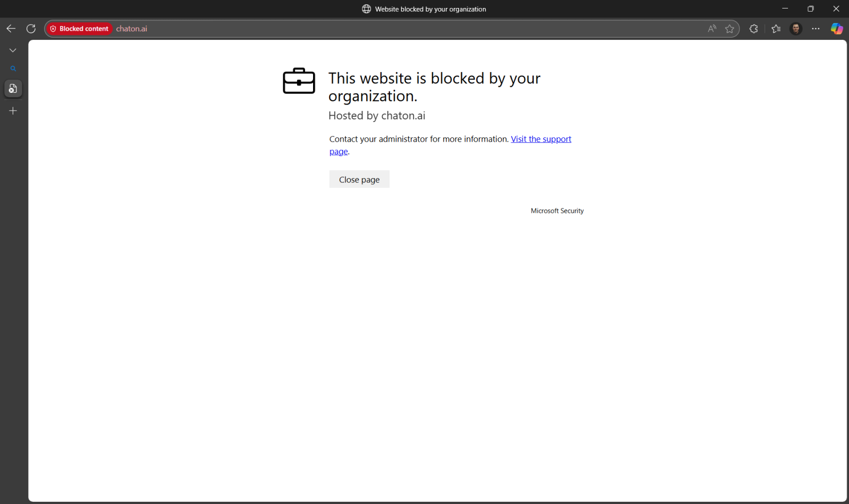Add this page to favorites star icon
This screenshot has width=849, height=504.
click(x=730, y=29)
